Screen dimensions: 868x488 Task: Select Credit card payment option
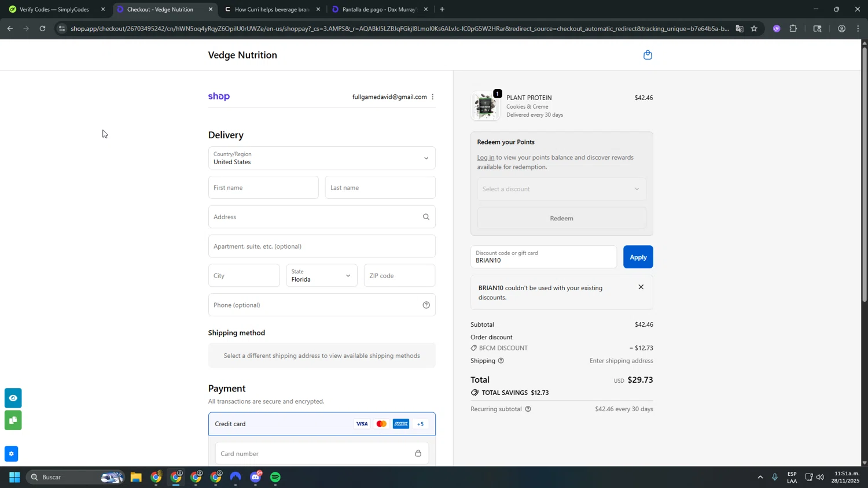coord(322,424)
